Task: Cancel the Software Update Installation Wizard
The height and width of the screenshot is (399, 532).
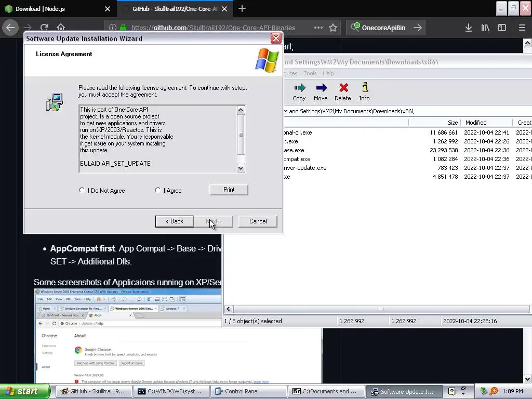Action: point(258,221)
